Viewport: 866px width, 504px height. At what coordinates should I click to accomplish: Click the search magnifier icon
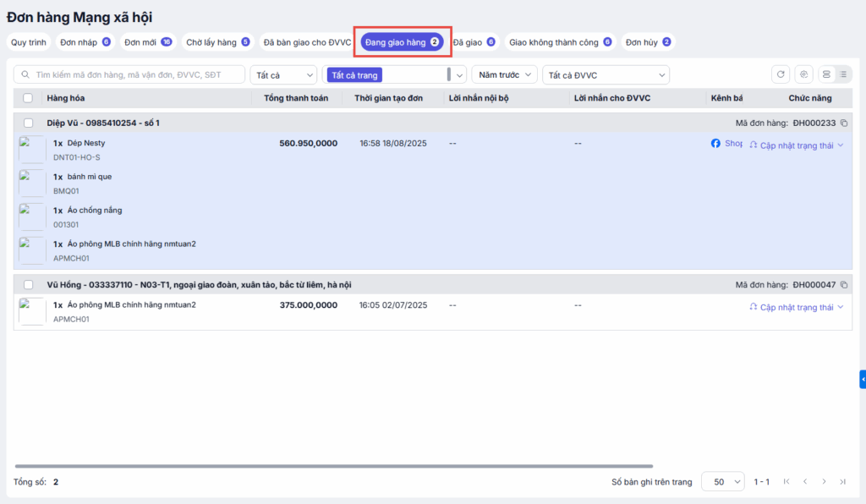click(x=25, y=74)
